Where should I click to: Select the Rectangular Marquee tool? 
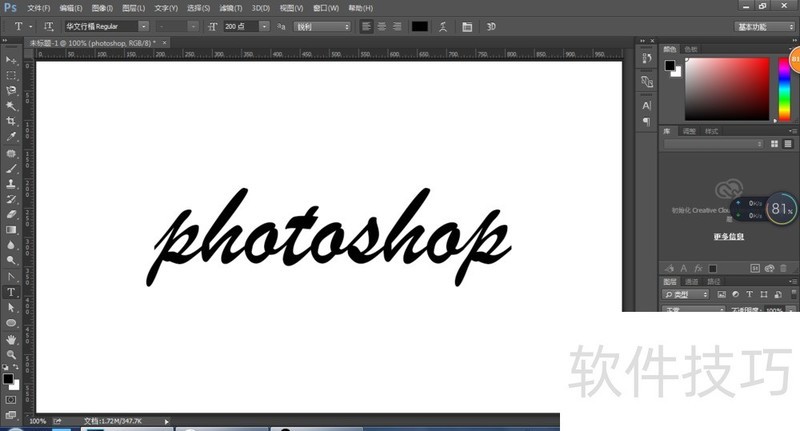tap(11, 75)
